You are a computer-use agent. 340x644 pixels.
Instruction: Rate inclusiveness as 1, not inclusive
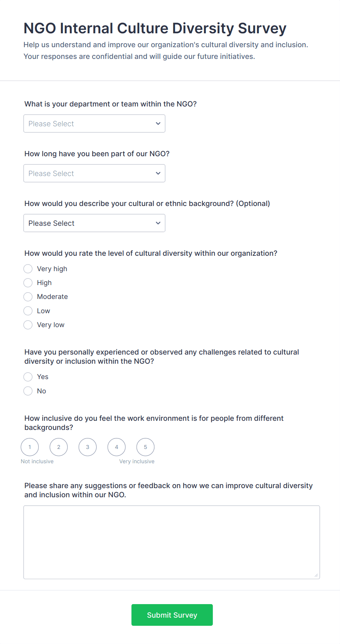click(x=30, y=447)
